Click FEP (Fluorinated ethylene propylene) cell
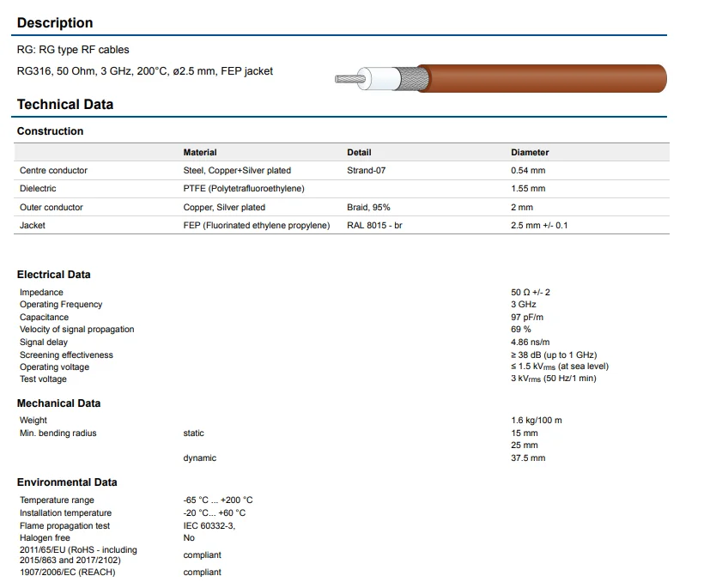 [257, 225]
